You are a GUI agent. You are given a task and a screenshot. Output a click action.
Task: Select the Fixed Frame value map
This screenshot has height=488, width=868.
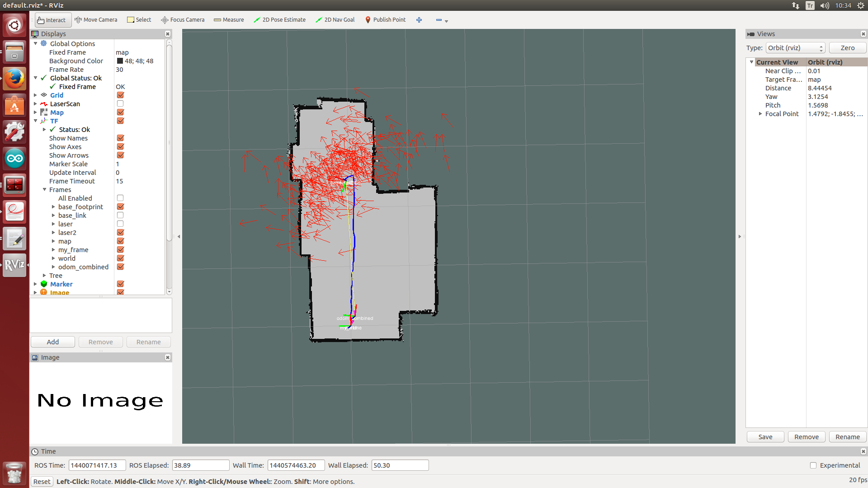(x=122, y=52)
